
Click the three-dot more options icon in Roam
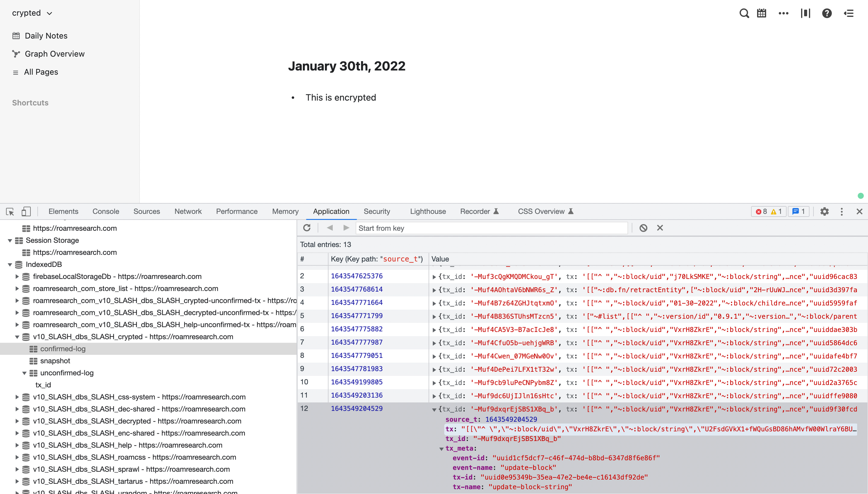click(784, 13)
